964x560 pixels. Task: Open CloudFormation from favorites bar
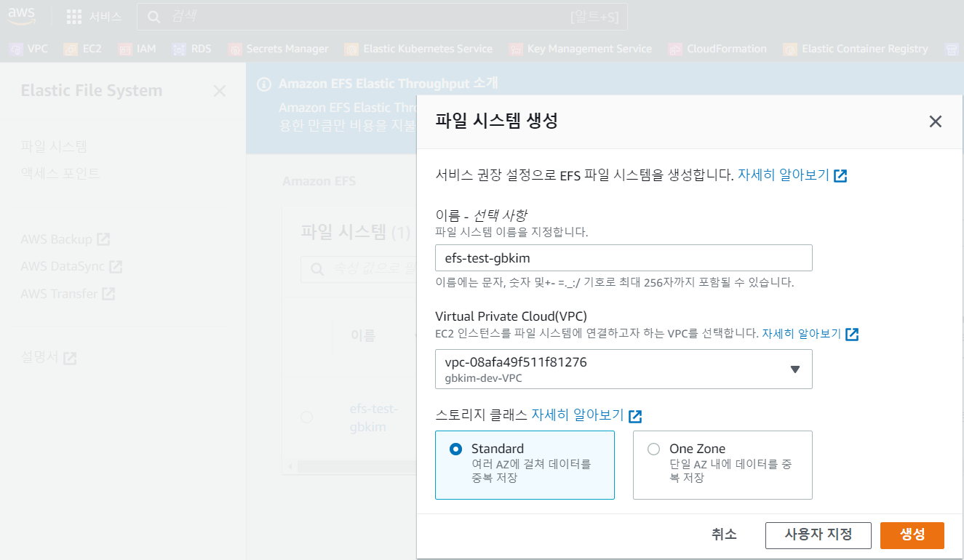[718, 49]
